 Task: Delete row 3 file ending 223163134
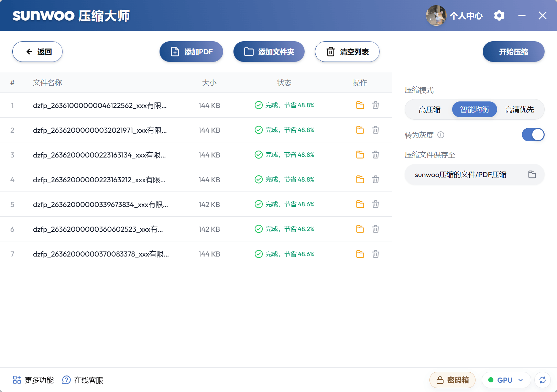point(375,155)
